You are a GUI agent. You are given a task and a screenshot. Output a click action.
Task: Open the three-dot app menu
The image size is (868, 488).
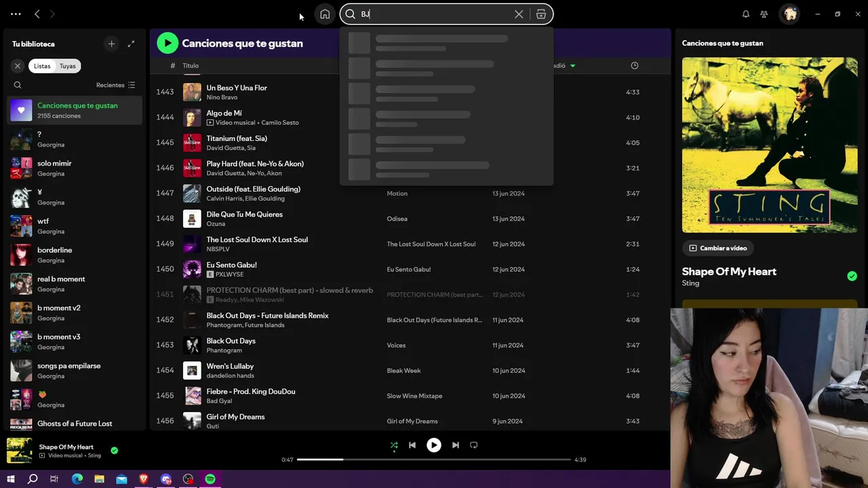[16, 14]
